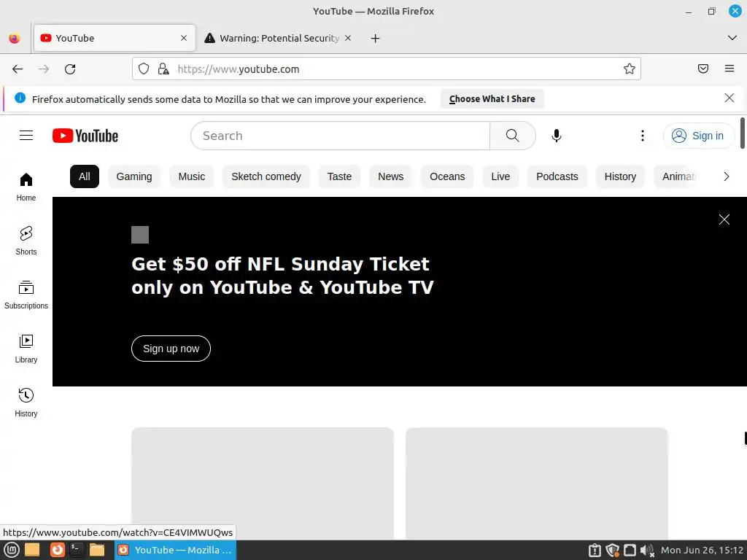Focus the YouTube search field
The height and width of the screenshot is (560, 747).
coord(340,136)
